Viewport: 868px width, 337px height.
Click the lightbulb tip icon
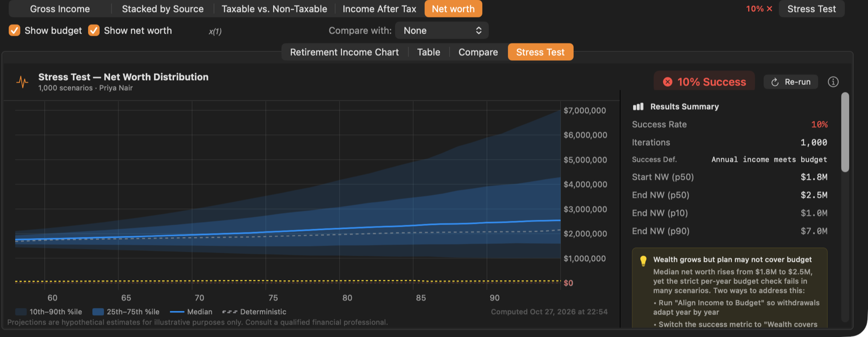[643, 261]
